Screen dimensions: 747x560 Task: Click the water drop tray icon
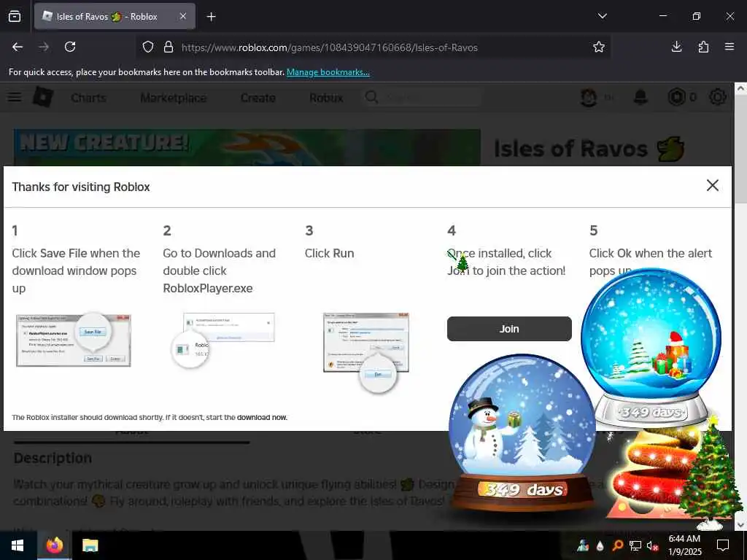click(600, 545)
